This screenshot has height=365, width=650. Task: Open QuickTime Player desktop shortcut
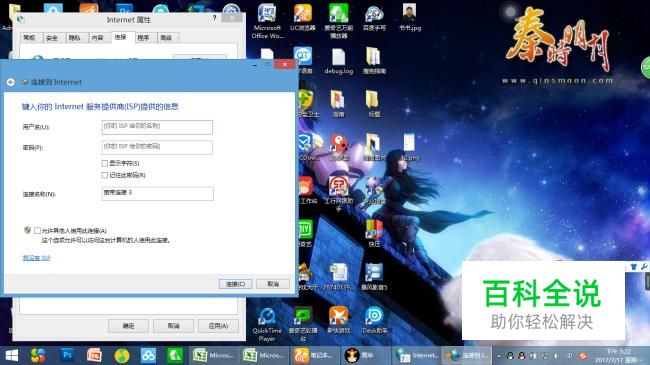coord(267,325)
